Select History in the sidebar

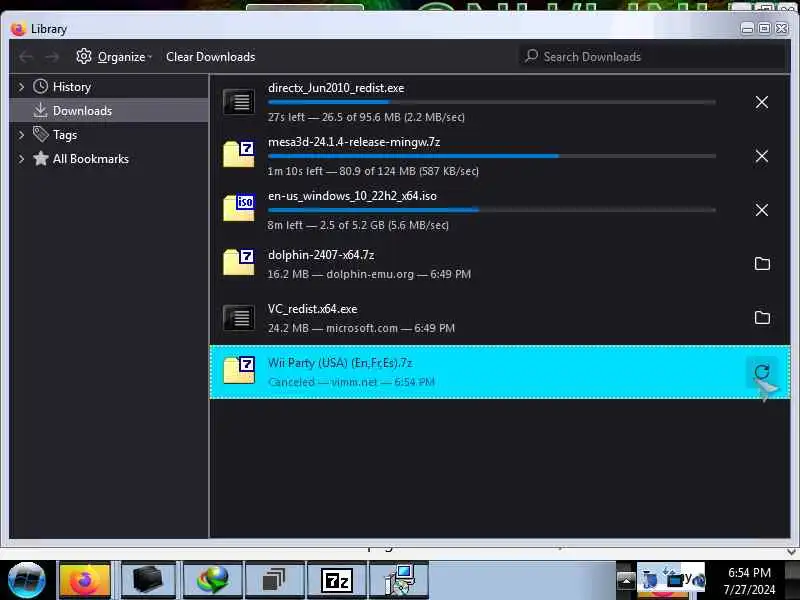109,87
